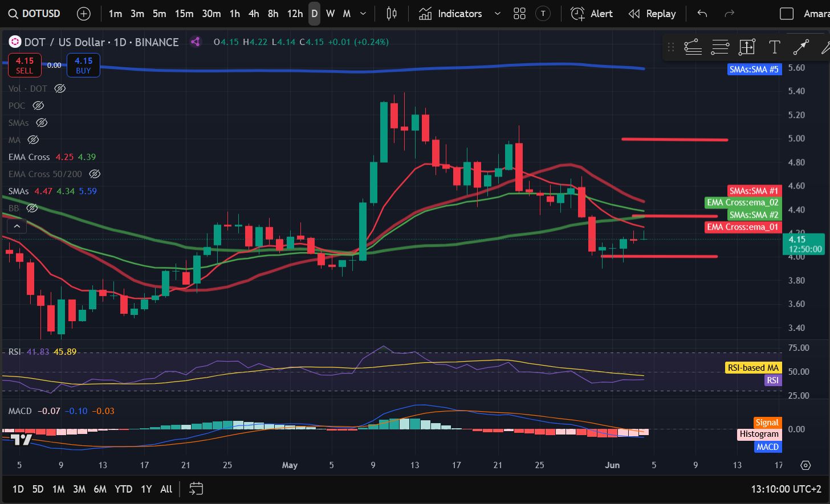This screenshot has width=830, height=504.
Task: Open the layout templates grid icon
Action: tap(519, 14)
